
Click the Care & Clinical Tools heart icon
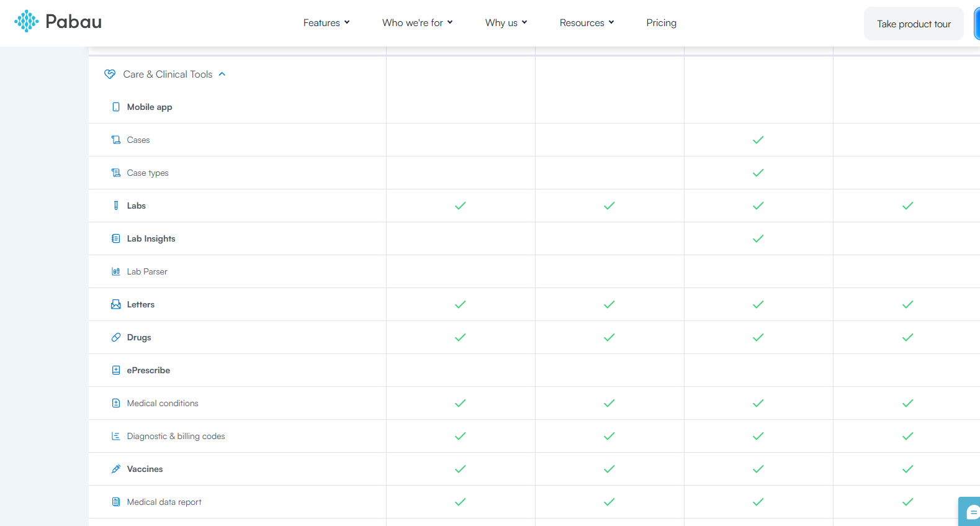click(x=110, y=74)
